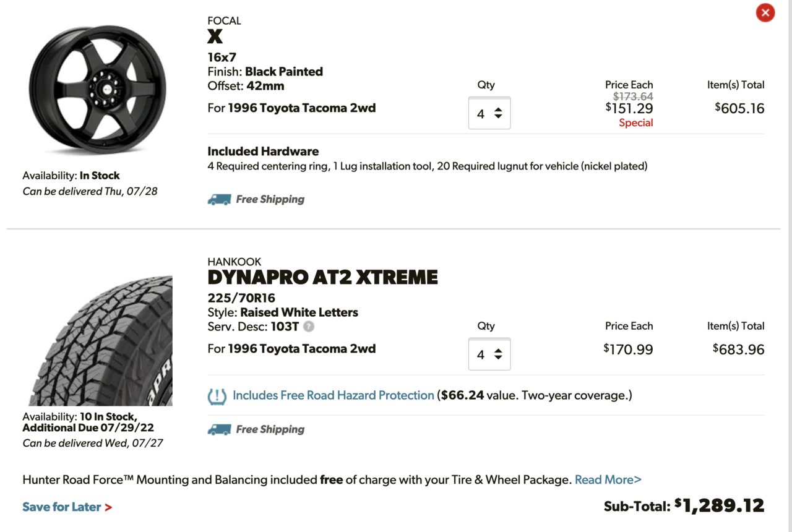Remove package with red X button
Screen dimensions: 792x532
click(765, 12)
